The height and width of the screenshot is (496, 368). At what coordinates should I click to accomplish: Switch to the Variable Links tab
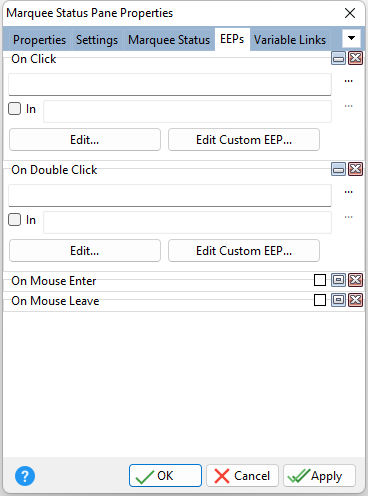coord(290,40)
